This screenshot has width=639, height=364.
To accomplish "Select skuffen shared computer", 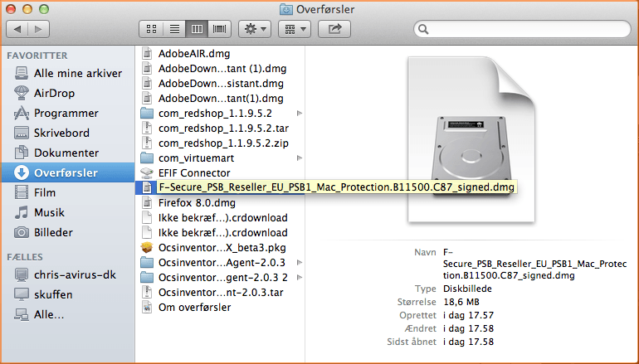I will (68, 295).
